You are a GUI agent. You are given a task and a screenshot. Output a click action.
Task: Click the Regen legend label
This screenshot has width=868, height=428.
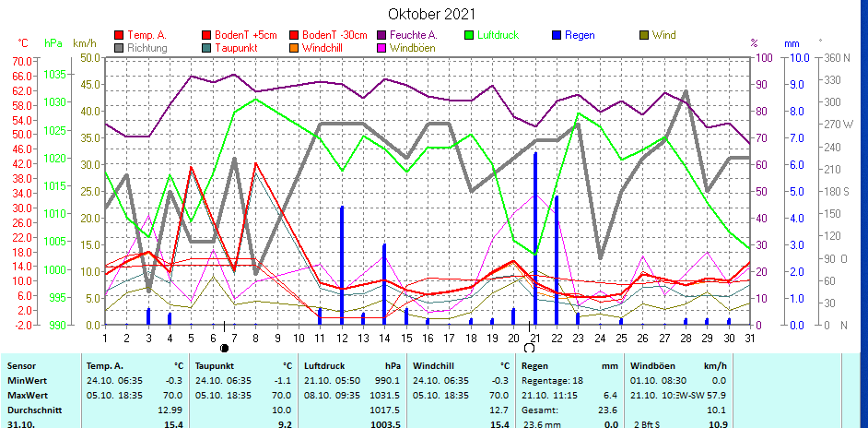click(x=580, y=35)
